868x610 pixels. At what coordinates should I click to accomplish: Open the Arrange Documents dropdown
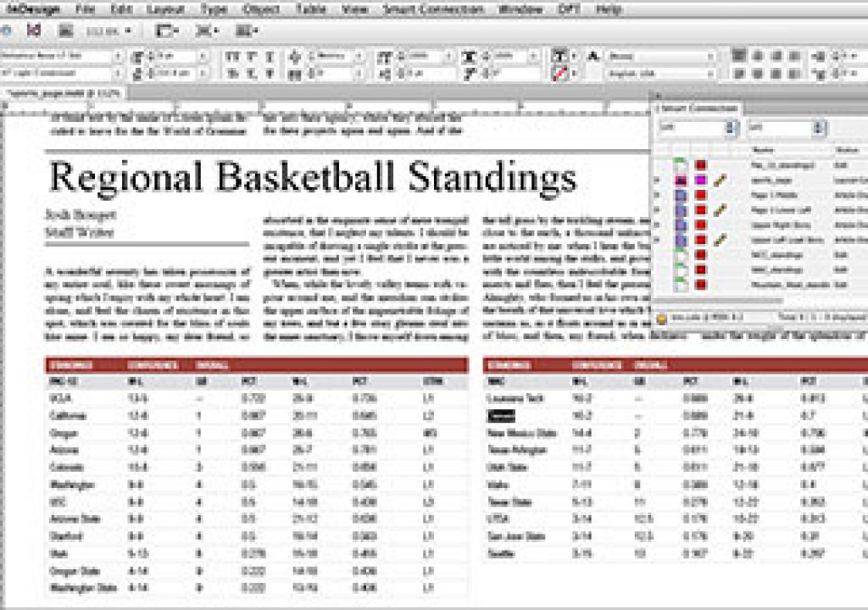click(247, 31)
